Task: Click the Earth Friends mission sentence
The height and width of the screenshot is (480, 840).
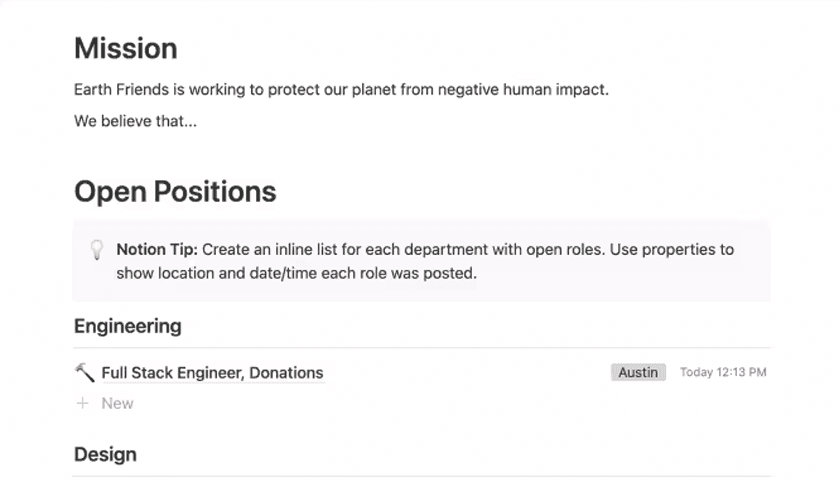Action: [341, 90]
